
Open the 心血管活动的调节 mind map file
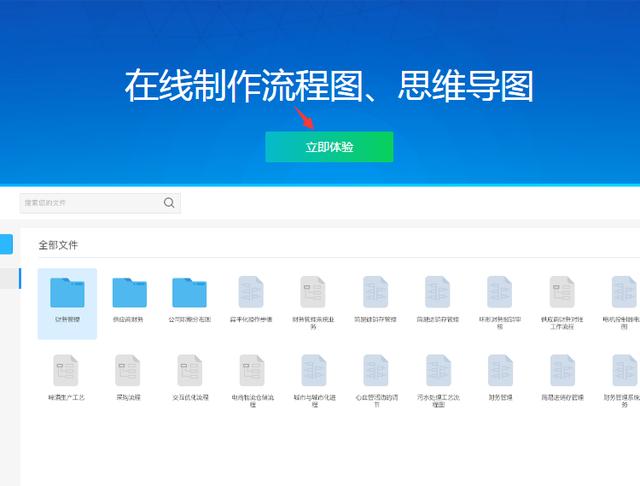[x=376, y=371]
